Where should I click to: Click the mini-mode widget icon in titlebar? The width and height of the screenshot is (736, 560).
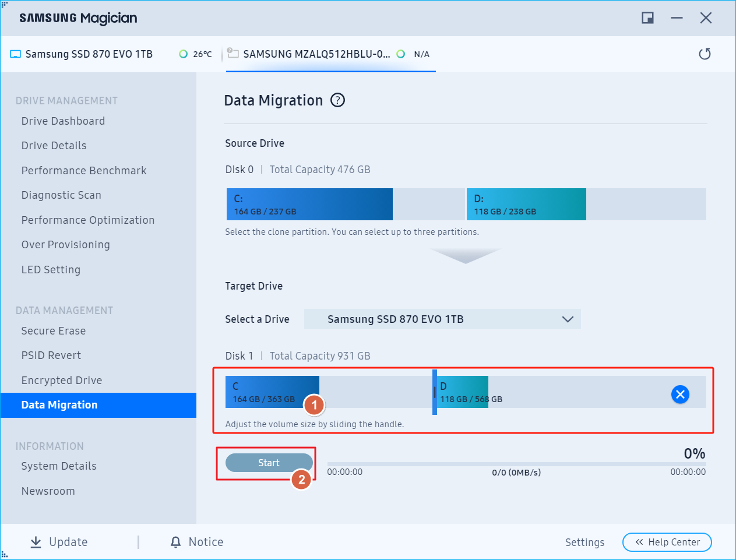point(647,17)
